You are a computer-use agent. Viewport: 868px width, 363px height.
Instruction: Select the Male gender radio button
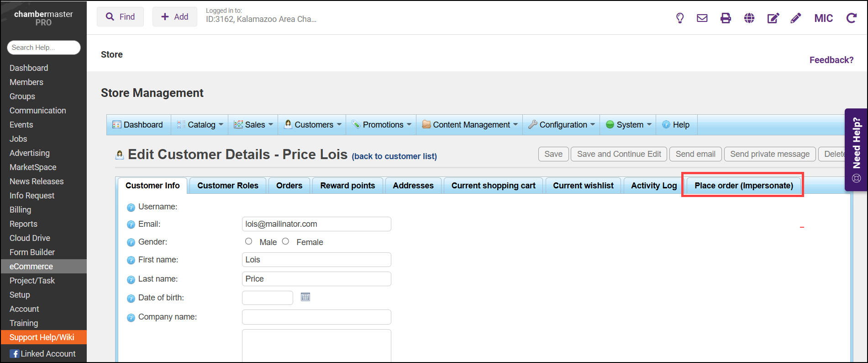click(x=248, y=241)
